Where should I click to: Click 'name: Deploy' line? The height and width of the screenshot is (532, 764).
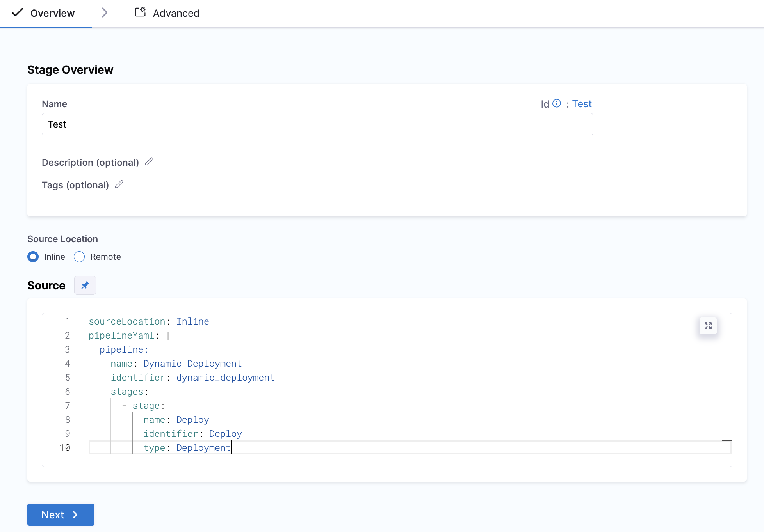coord(176,420)
